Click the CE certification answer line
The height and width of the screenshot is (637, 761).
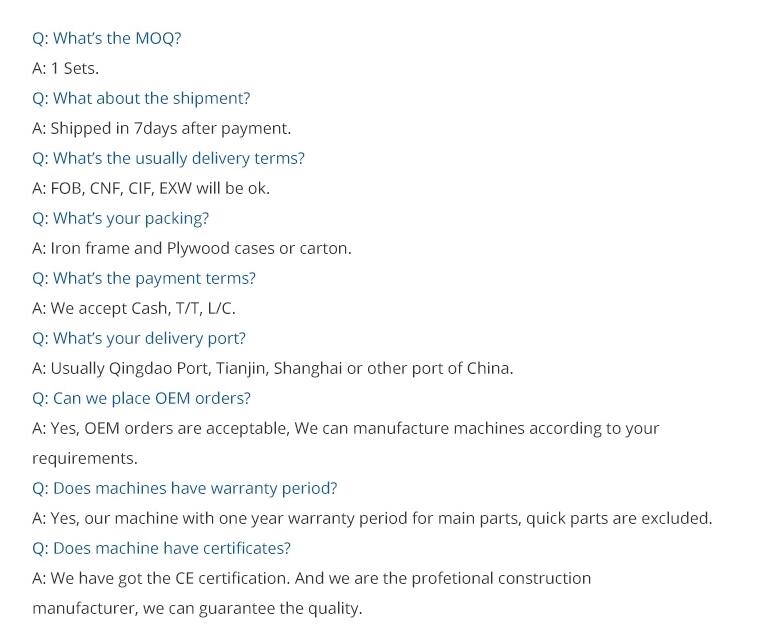click(x=311, y=578)
